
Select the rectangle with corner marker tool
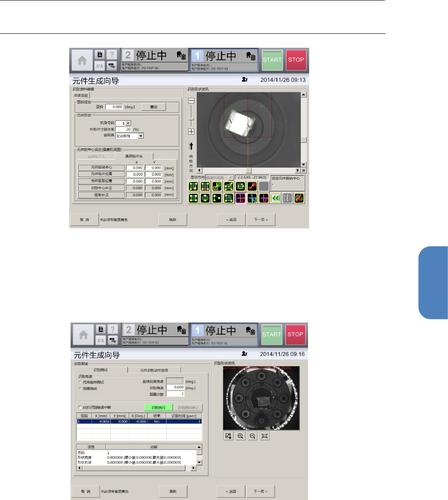point(229,198)
